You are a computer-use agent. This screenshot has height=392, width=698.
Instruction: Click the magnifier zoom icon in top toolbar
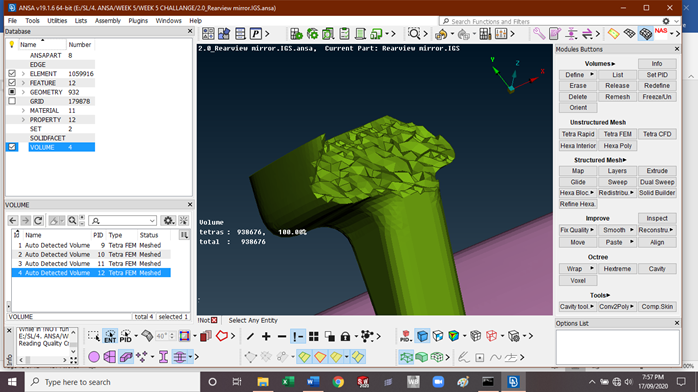414,34
